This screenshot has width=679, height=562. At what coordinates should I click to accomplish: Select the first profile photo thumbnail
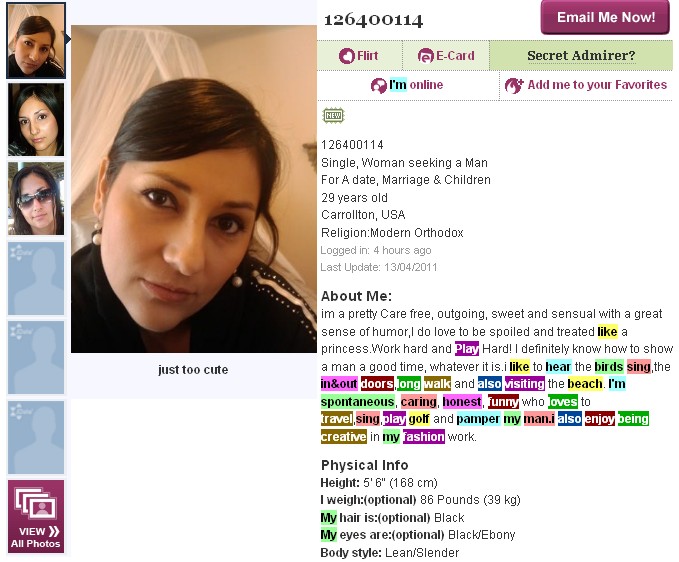click(x=36, y=41)
